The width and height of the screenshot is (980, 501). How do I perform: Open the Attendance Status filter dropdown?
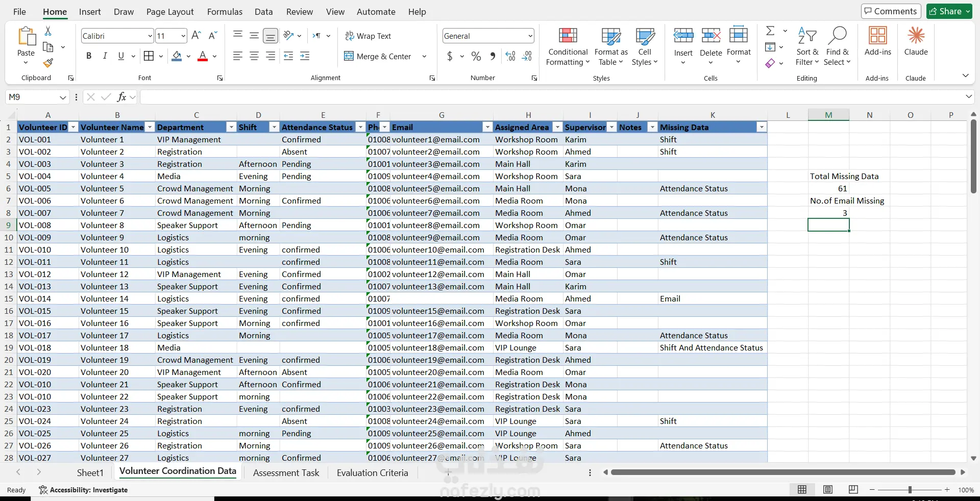click(x=361, y=127)
